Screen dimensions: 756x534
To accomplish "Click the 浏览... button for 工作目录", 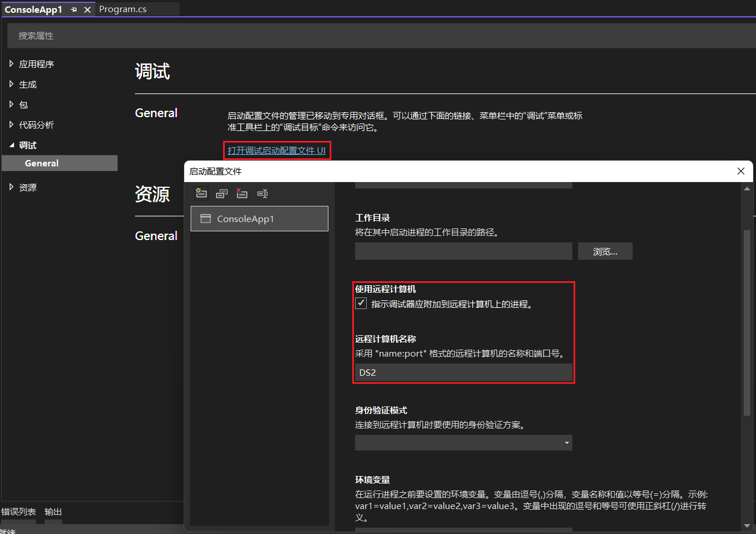I will [x=605, y=251].
